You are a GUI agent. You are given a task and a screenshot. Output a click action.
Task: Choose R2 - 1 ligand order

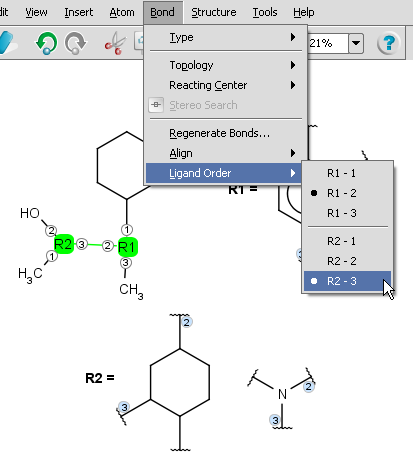[347, 241]
